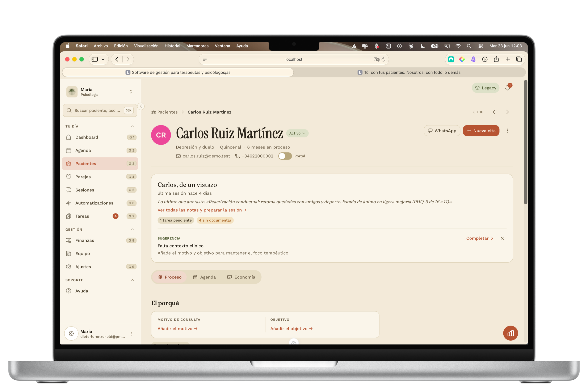This screenshot has height=387, width=588.
Task: Open user options dots next to María email
Action: [131, 333]
